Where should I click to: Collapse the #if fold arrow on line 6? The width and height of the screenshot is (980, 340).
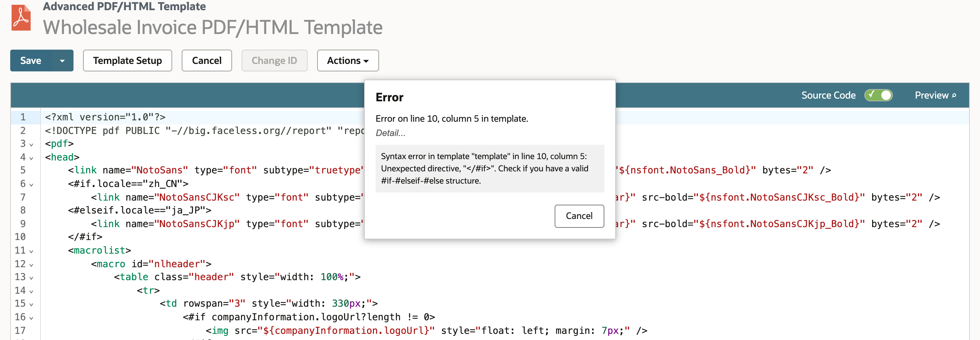coord(31,185)
